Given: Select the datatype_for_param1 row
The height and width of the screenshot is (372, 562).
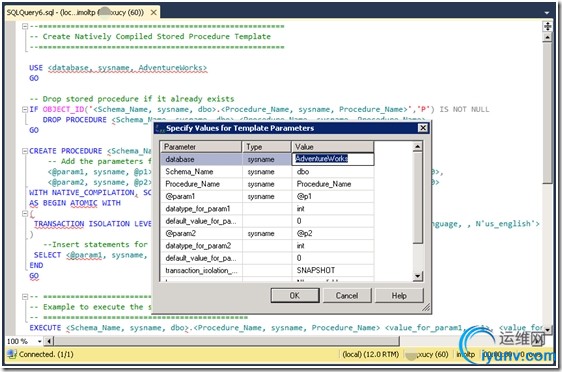Looking at the screenshot, I should point(267,209).
